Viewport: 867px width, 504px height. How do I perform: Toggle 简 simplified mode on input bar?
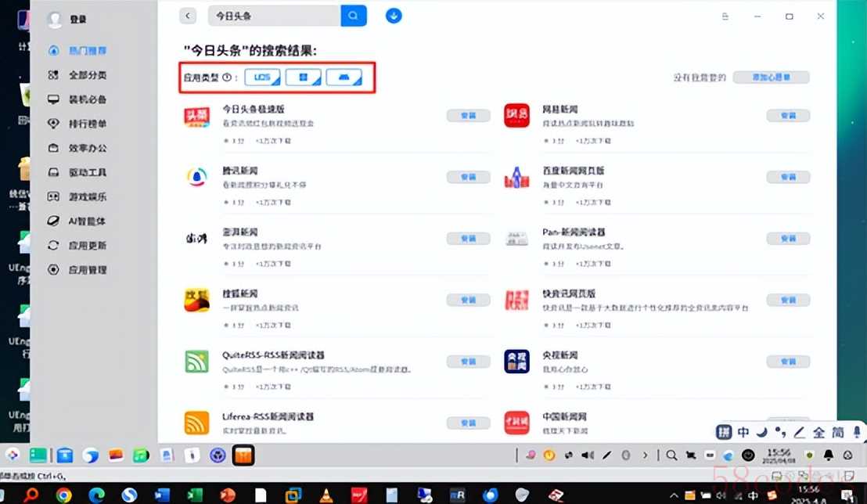tap(838, 432)
